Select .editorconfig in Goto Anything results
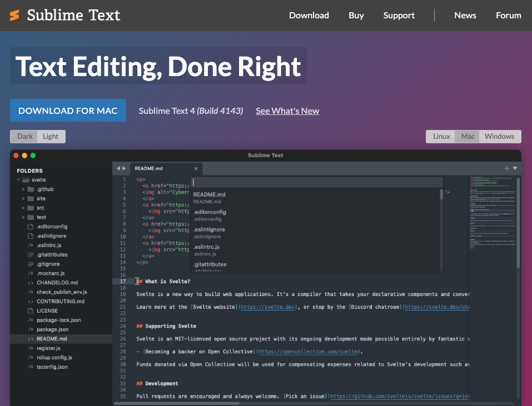532x406 pixels. [316, 215]
